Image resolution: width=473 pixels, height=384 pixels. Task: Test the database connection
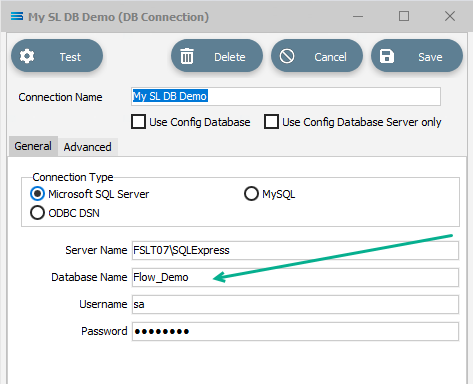pyautogui.click(x=57, y=56)
